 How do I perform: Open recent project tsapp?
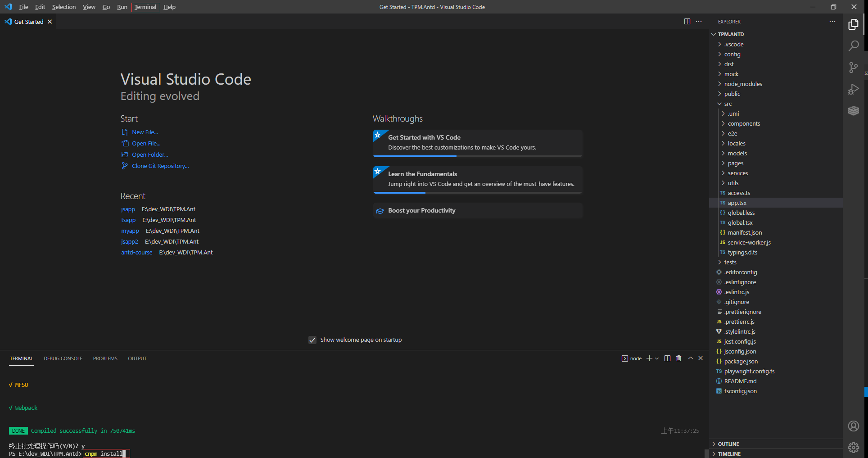coord(128,220)
